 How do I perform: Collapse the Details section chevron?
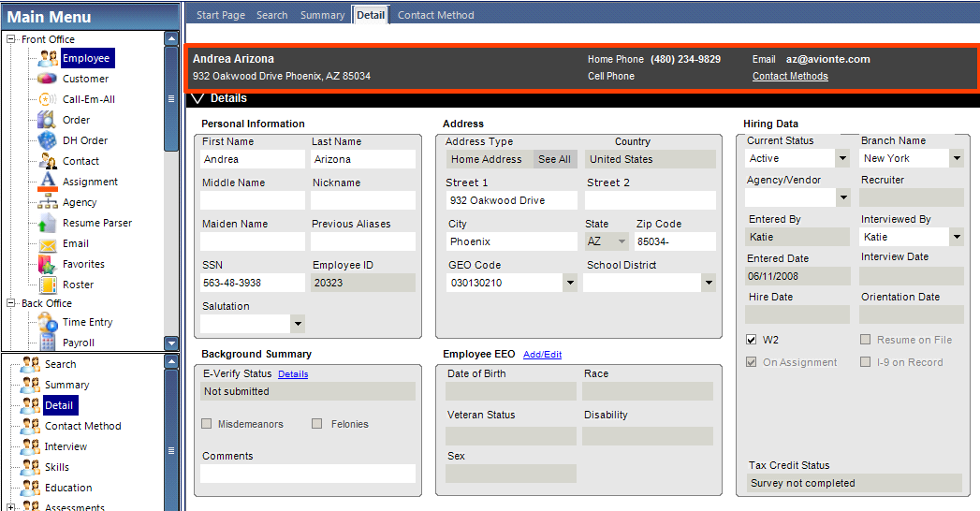pos(197,98)
